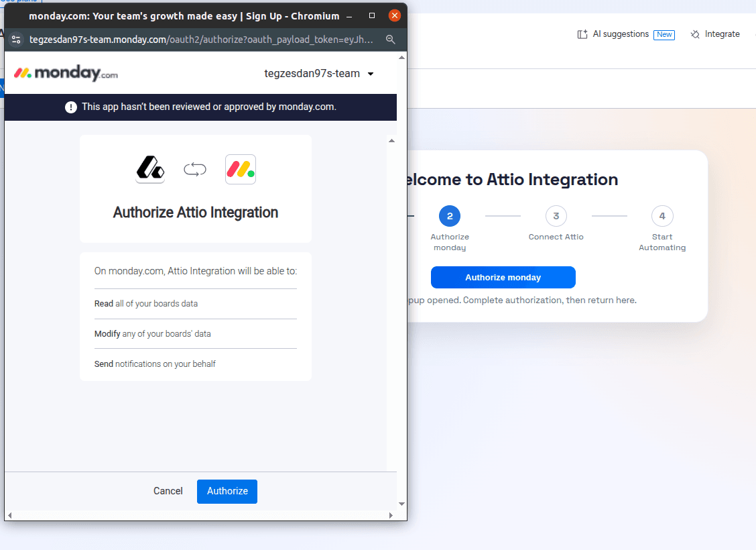Click horizontal scrollbar right arrow in popup
The height and width of the screenshot is (550, 756).
391,515
